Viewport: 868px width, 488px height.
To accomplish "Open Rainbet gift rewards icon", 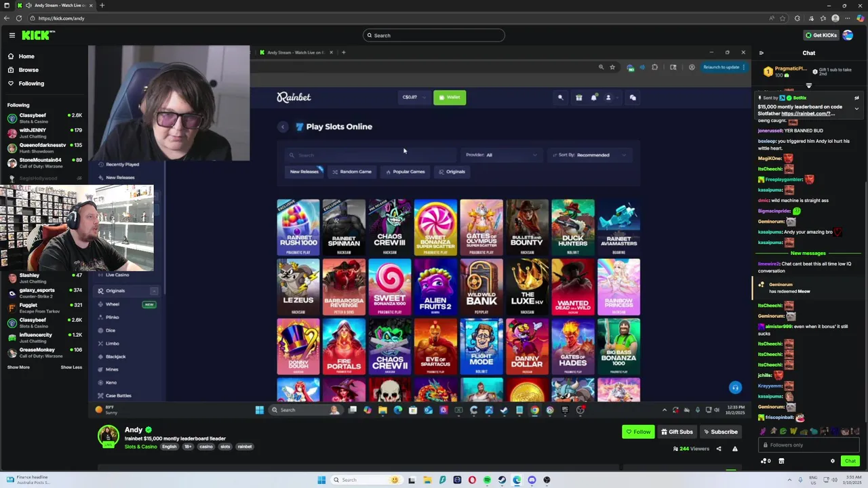I will click(579, 98).
